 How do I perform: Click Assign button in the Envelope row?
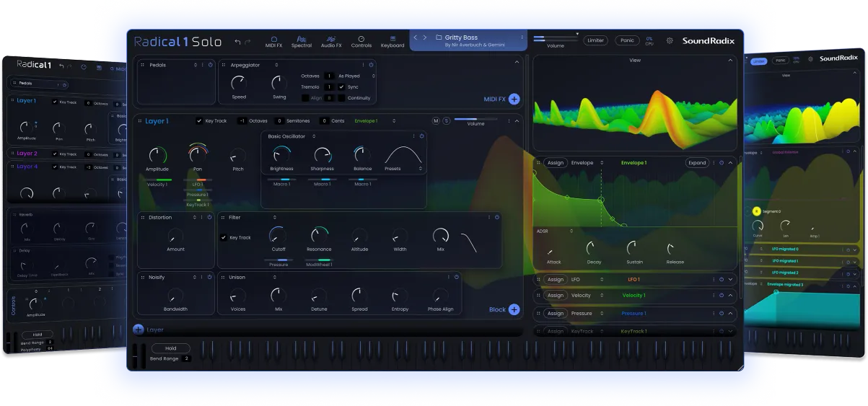(x=555, y=163)
